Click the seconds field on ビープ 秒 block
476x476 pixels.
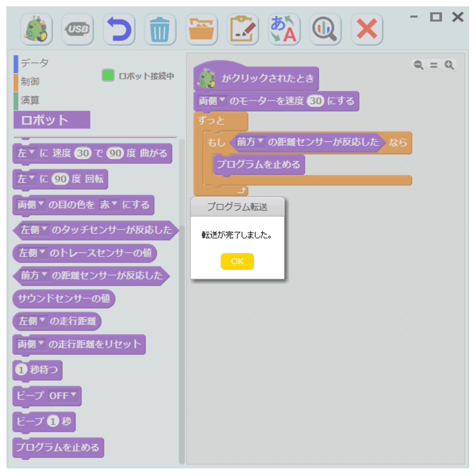tap(53, 422)
